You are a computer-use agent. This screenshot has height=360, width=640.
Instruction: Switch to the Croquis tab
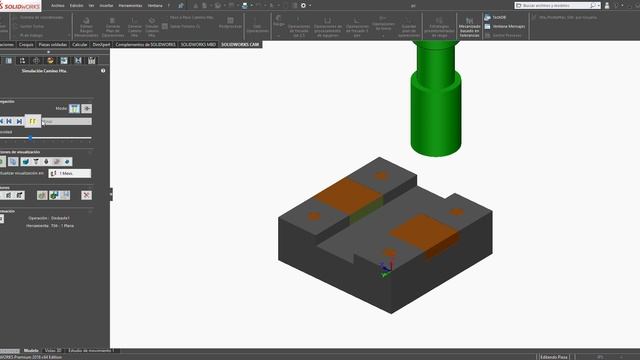click(x=26, y=44)
